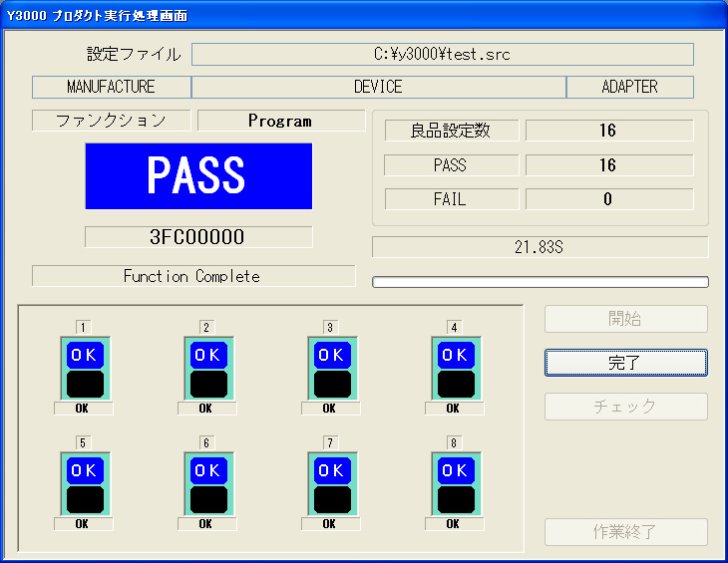
Task: Click the progress bar below the timer
Action: click(x=541, y=282)
